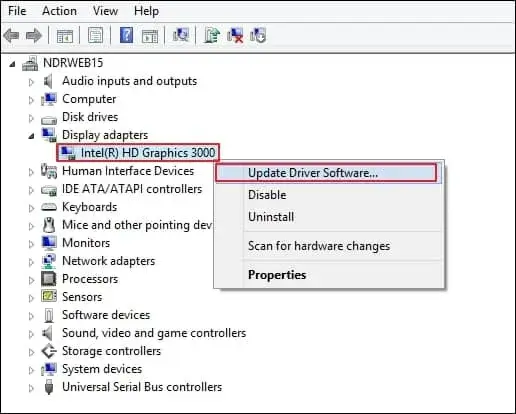Click the Network adapters icon
Viewport: 516px width, 414px height.
(49, 261)
